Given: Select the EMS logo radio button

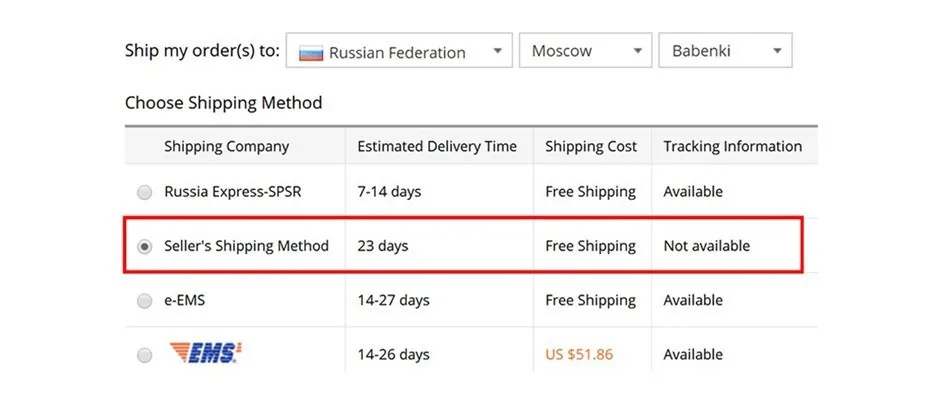Looking at the screenshot, I should pyautogui.click(x=145, y=354).
